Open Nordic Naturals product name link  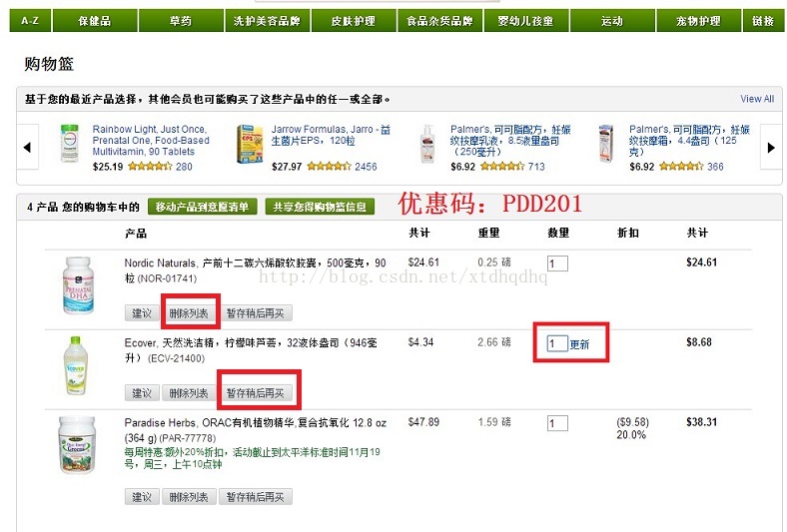255,269
